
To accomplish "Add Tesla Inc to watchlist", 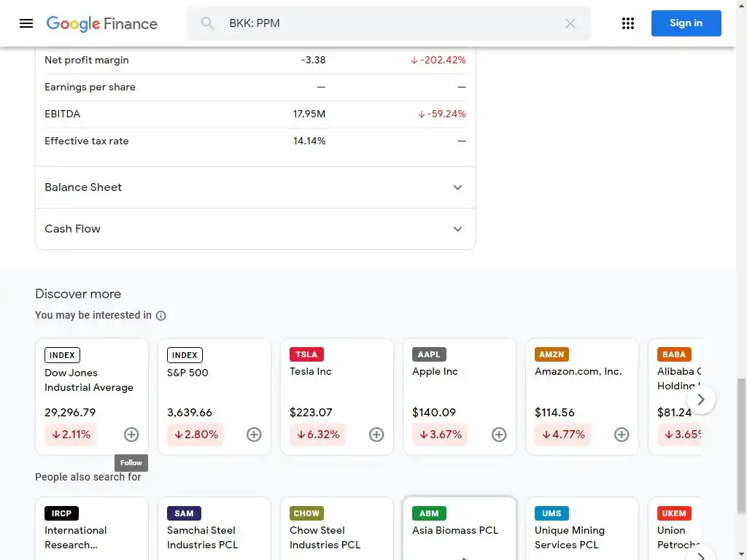I will pos(376,435).
